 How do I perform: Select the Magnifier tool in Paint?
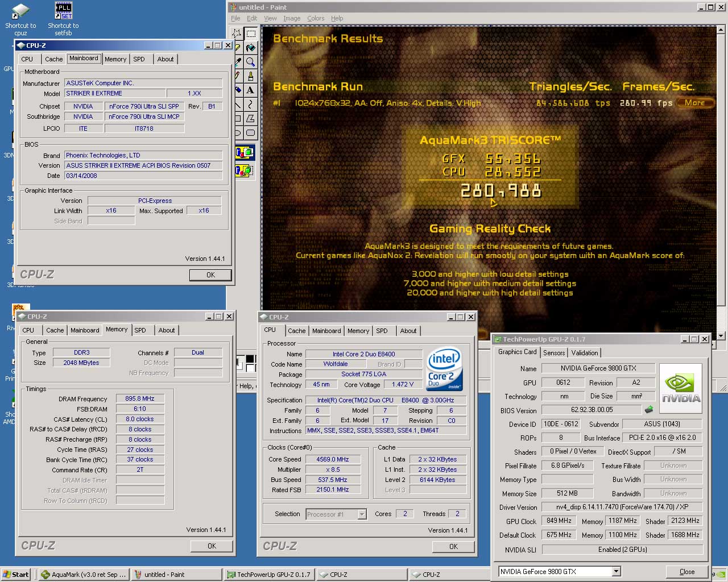point(250,62)
